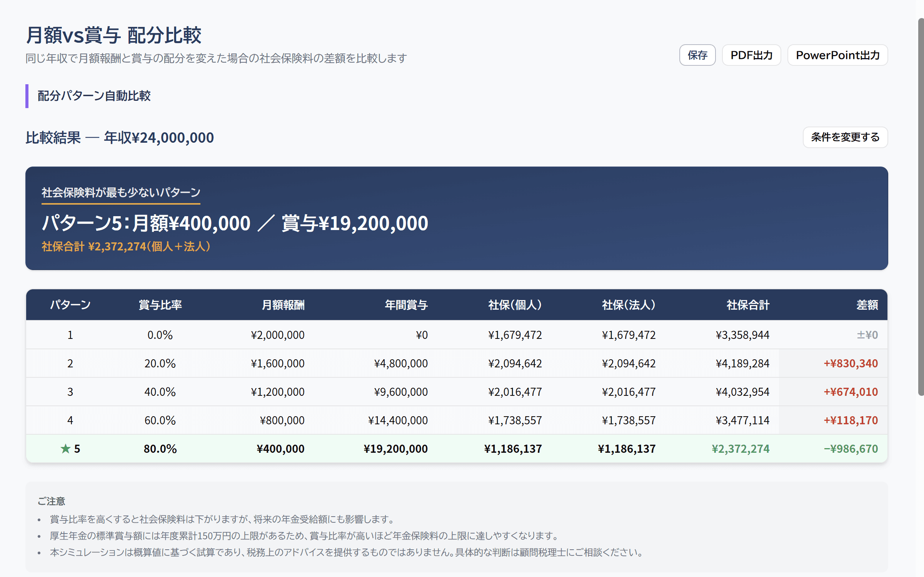Viewport: 924px width, 577px height.
Task: Click the 配分パターン自動比較 section heading
Action: [x=94, y=95]
